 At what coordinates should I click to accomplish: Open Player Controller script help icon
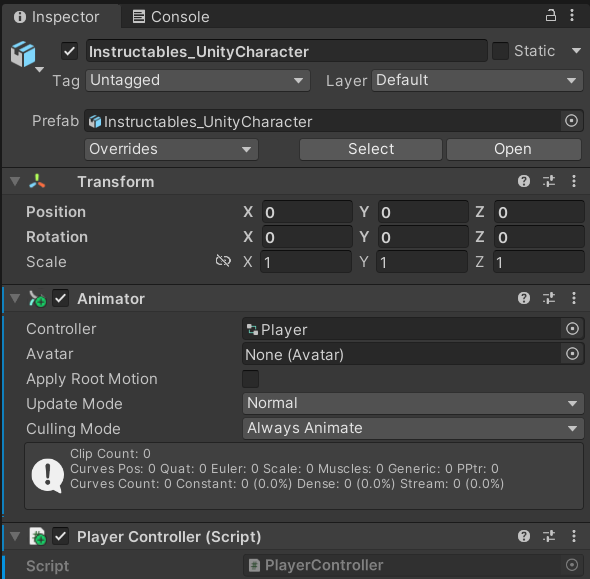tap(524, 536)
